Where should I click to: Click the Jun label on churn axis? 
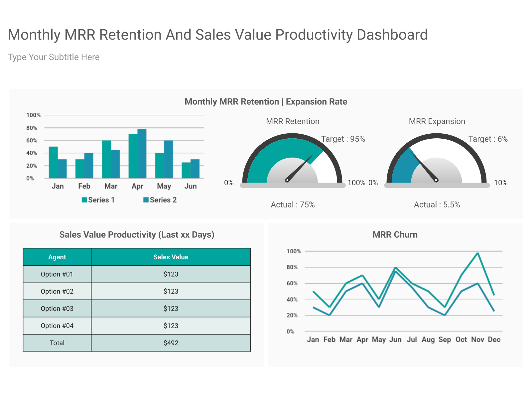pyautogui.click(x=395, y=339)
